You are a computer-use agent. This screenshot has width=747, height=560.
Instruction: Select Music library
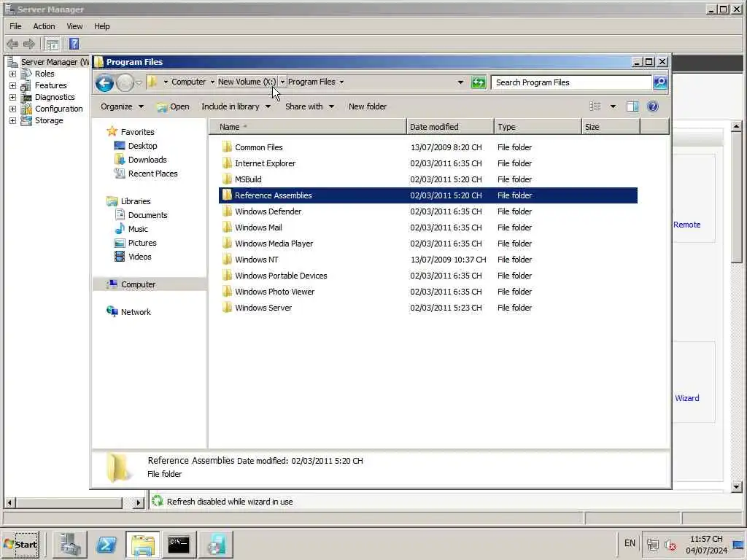pos(138,228)
